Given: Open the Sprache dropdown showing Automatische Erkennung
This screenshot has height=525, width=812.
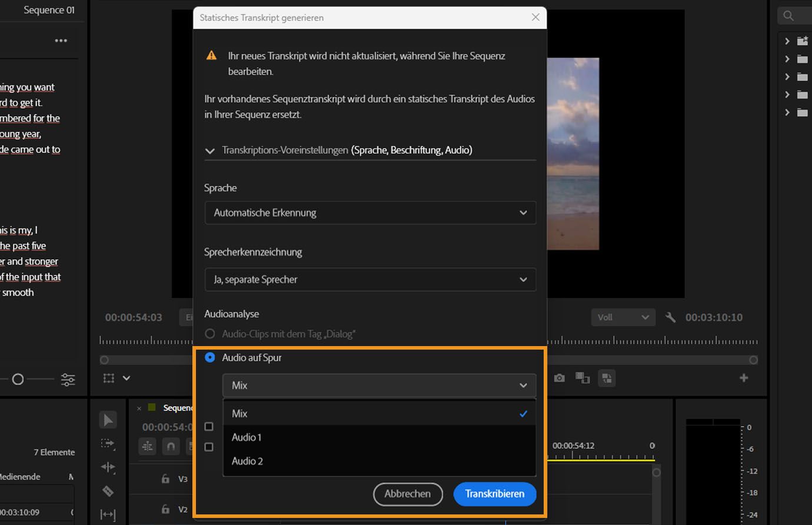Looking at the screenshot, I should pos(370,212).
